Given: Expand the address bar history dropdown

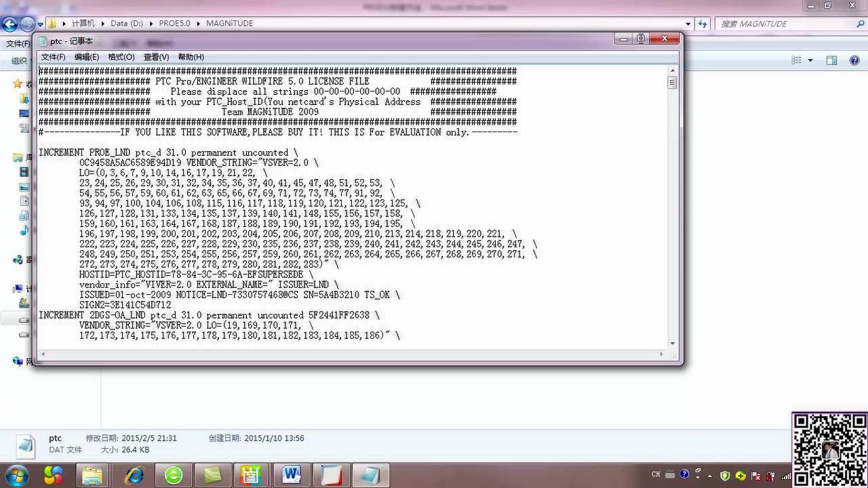Looking at the screenshot, I should coord(688,24).
